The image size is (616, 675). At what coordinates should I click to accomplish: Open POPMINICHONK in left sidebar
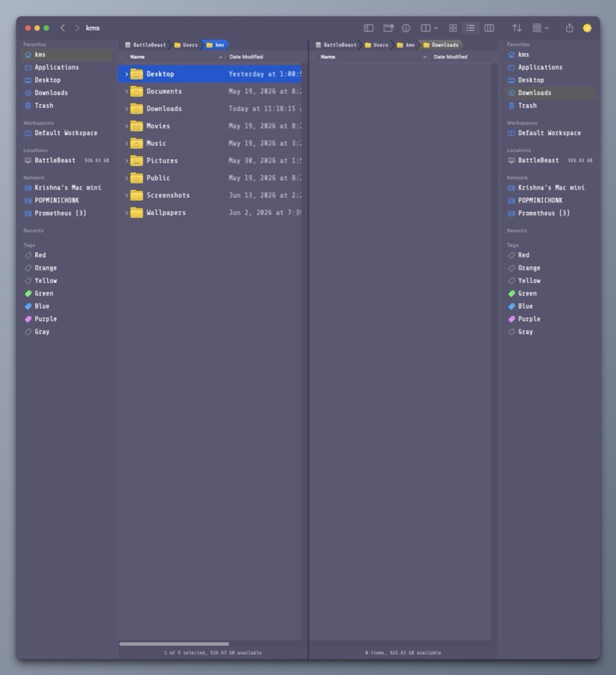coord(66,200)
